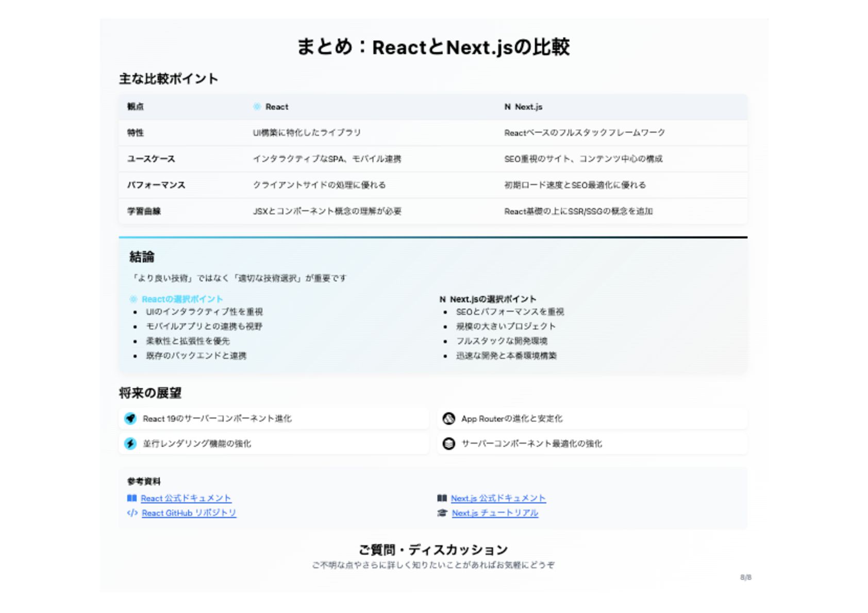868x613 pixels.
Task: Click bullet 柔軟性と拡張性を優先
Action: [188, 341]
